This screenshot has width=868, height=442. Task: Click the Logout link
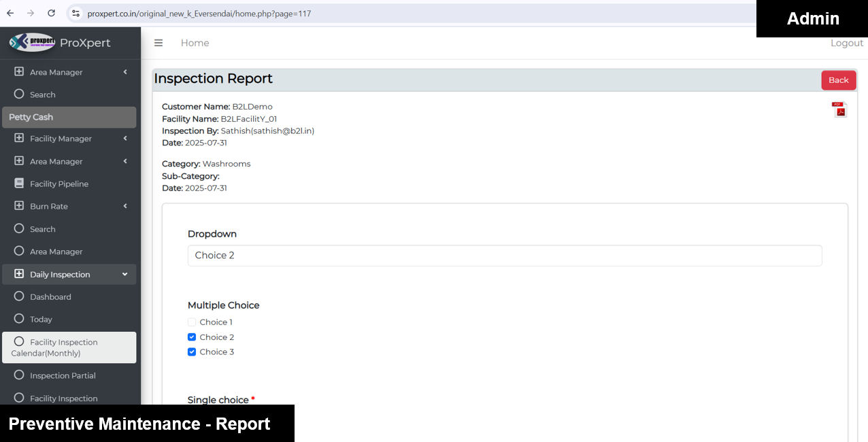tap(846, 43)
